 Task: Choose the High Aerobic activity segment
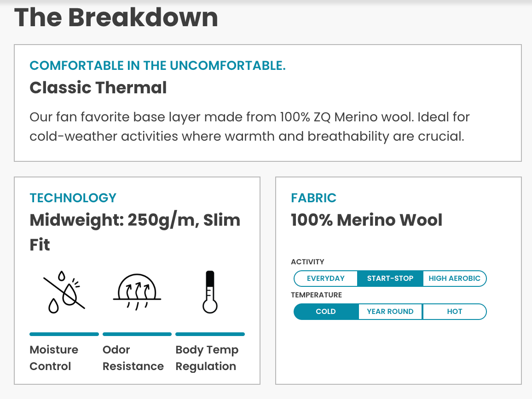click(454, 279)
